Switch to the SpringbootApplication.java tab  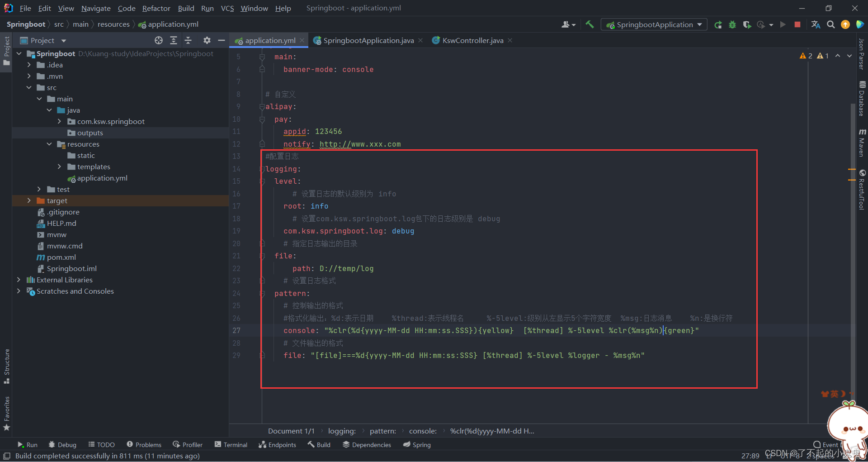coord(368,40)
